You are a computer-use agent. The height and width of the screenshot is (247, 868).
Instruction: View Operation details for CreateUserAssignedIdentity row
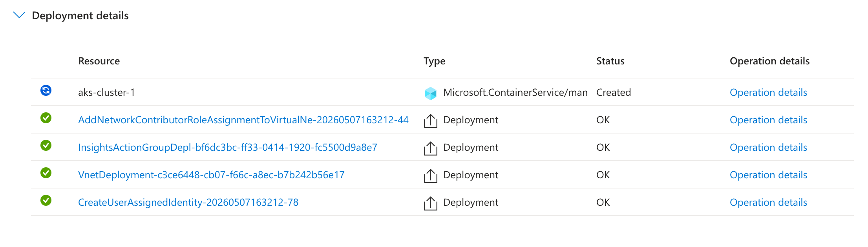coord(768,202)
